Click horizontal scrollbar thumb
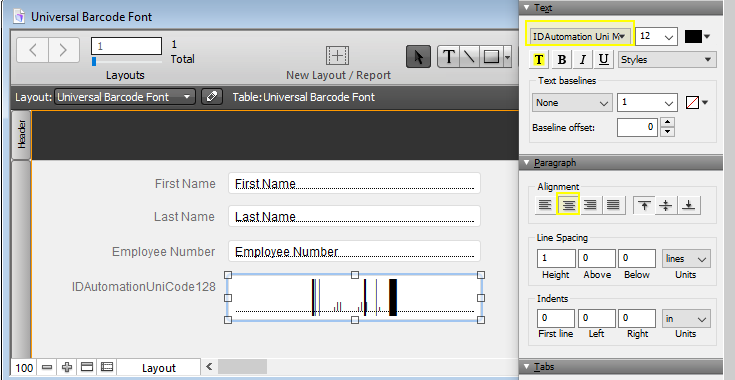This screenshot has width=735, height=380. pos(242,366)
